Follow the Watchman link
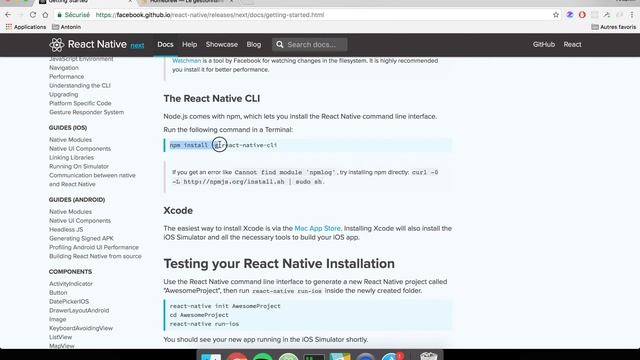The image size is (640, 360). [x=187, y=60]
